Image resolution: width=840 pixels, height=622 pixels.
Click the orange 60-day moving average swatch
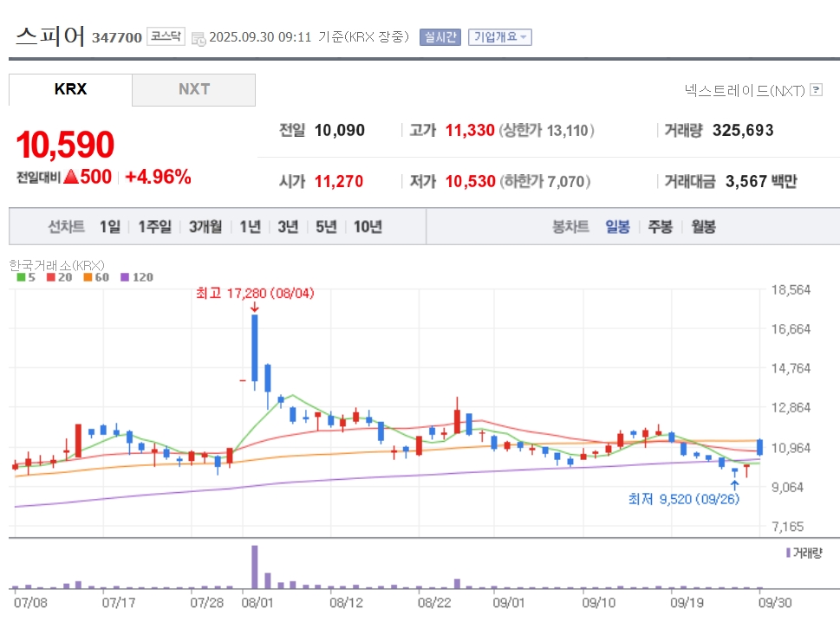88,277
